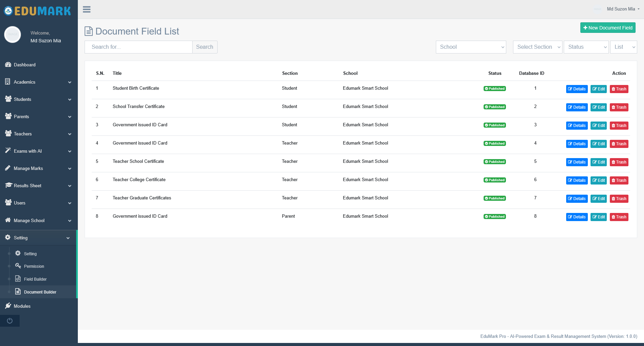Toggle the hamburger sidebar menu icon

(87, 9)
